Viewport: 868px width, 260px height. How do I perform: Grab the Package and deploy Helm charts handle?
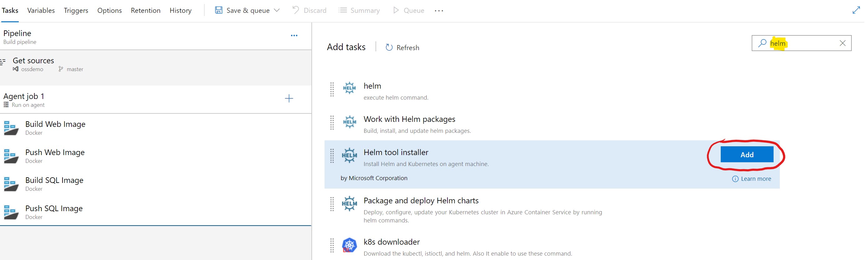pos(332,204)
